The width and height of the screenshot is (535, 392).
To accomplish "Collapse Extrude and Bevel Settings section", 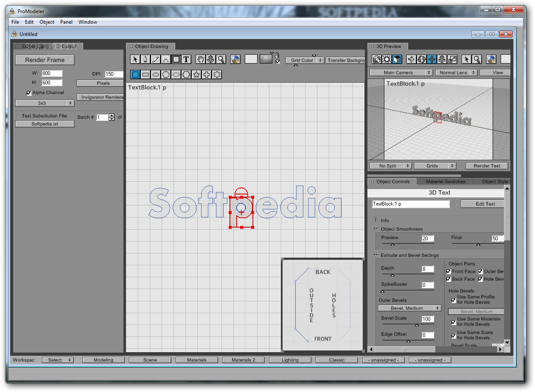I will [x=376, y=255].
